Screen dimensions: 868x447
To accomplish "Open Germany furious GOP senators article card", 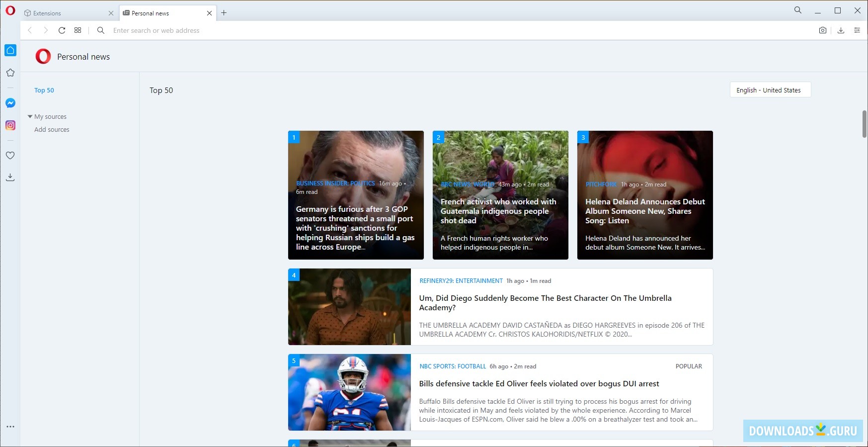I will 356,195.
